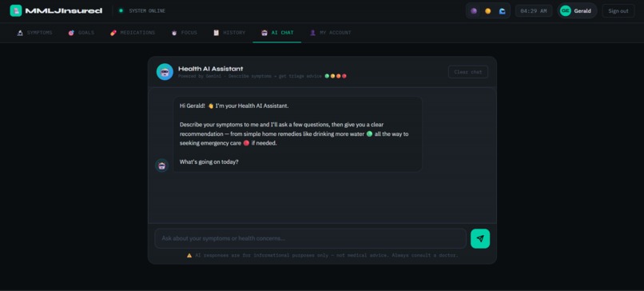The height and width of the screenshot is (291, 644).
Task: View the History tab
Action: click(229, 33)
